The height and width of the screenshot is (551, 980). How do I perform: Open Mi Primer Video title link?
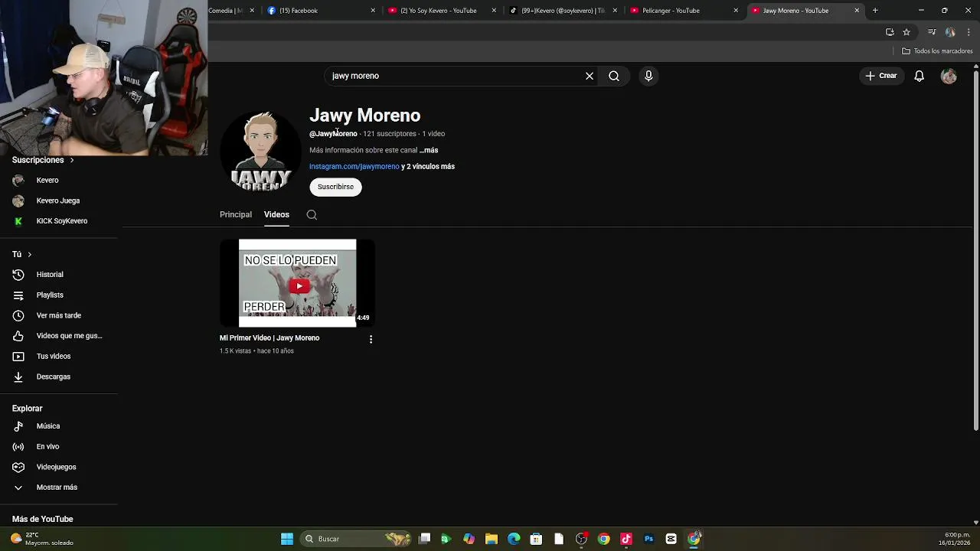pyautogui.click(x=269, y=338)
